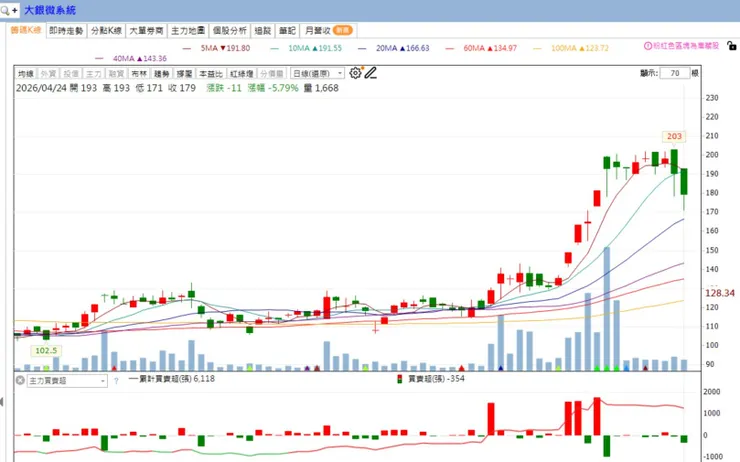Click the 60MA 134.97 legend entry
The height and width of the screenshot is (462, 740).
coord(481,48)
